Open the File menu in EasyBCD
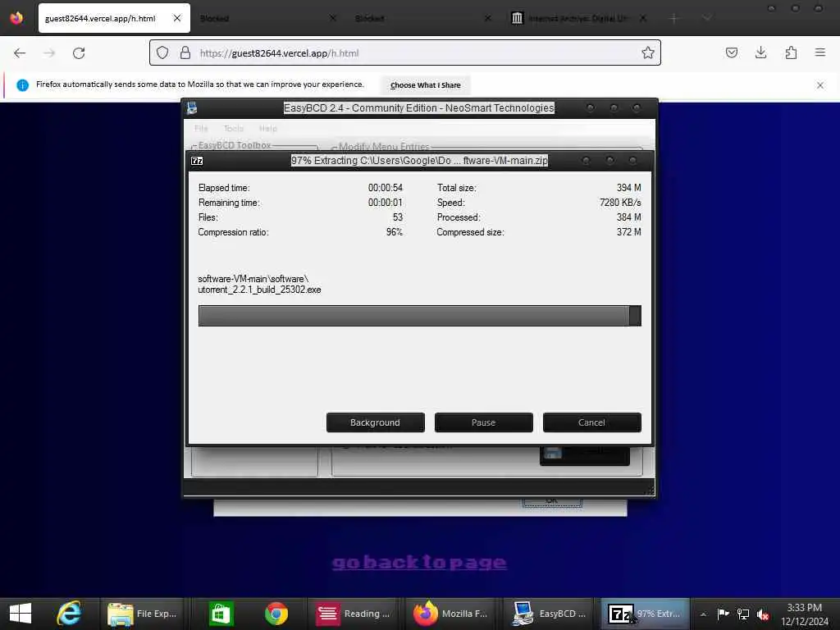Image resolution: width=840 pixels, height=630 pixels. (x=201, y=129)
